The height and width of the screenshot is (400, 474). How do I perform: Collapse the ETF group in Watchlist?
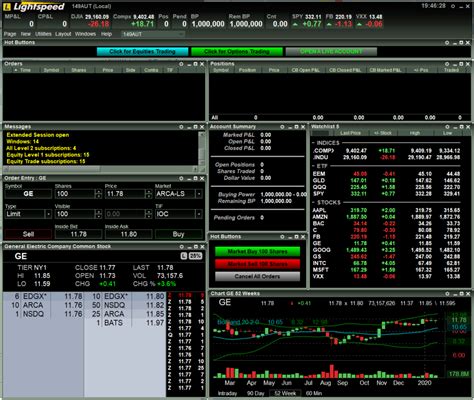click(x=313, y=166)
